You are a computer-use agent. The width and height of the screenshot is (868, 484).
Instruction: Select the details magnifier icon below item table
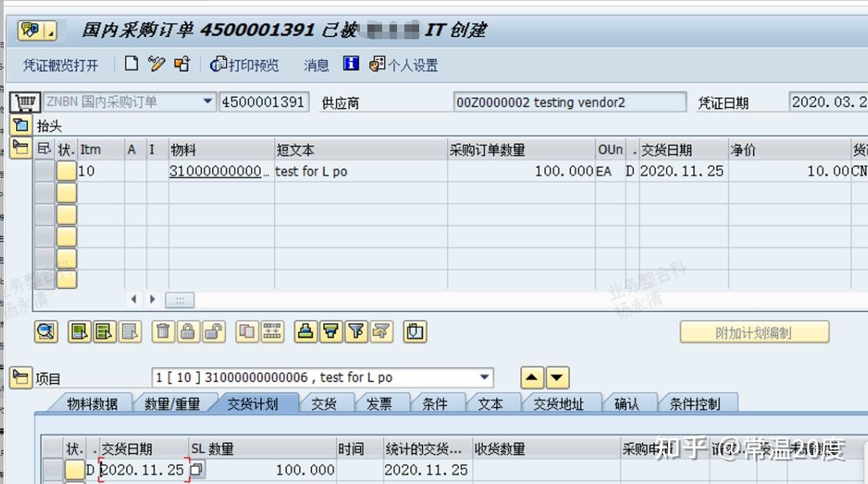point(45,332)
